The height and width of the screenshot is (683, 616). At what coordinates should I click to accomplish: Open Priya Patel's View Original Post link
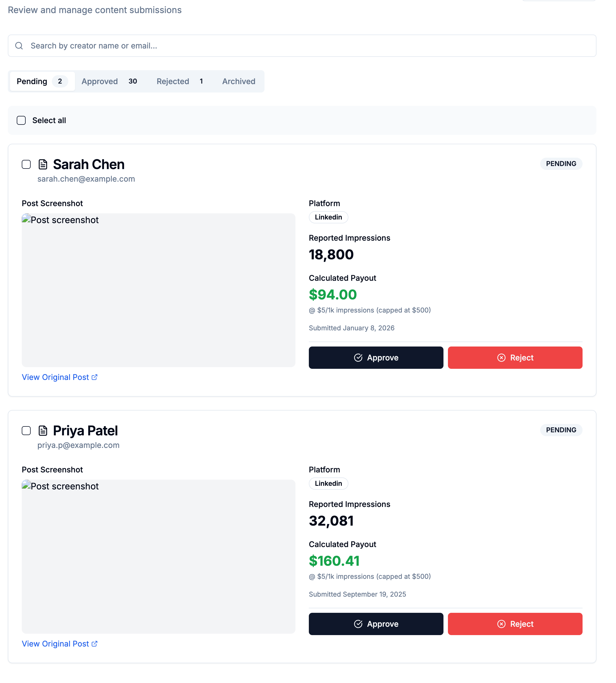click(55, 643)
